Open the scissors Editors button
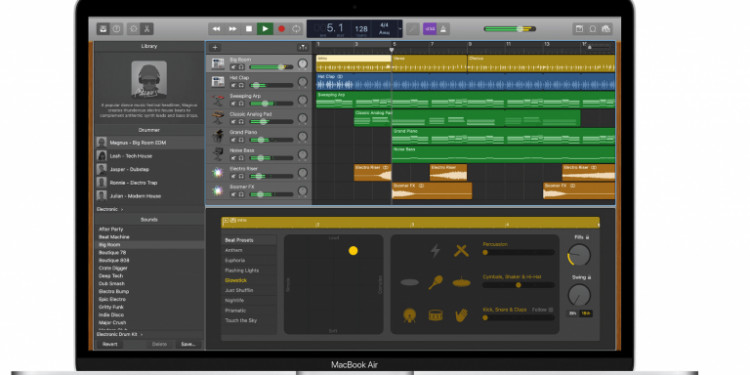 point(147,29)
